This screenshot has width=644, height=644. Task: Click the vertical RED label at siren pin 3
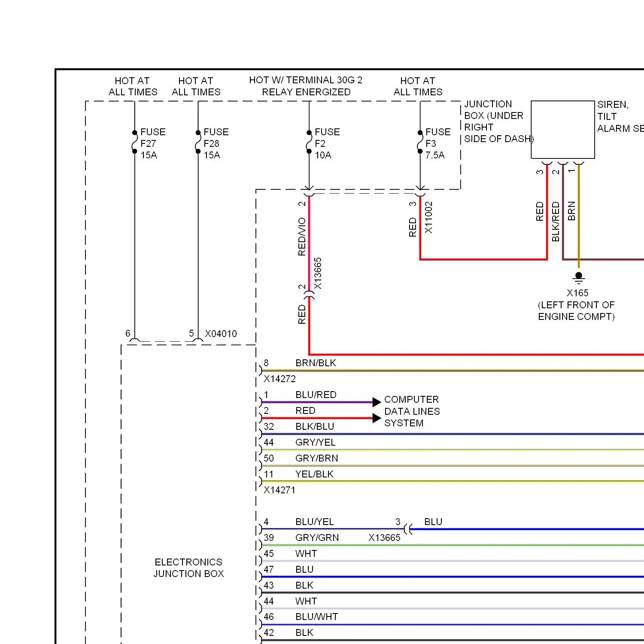540,211
